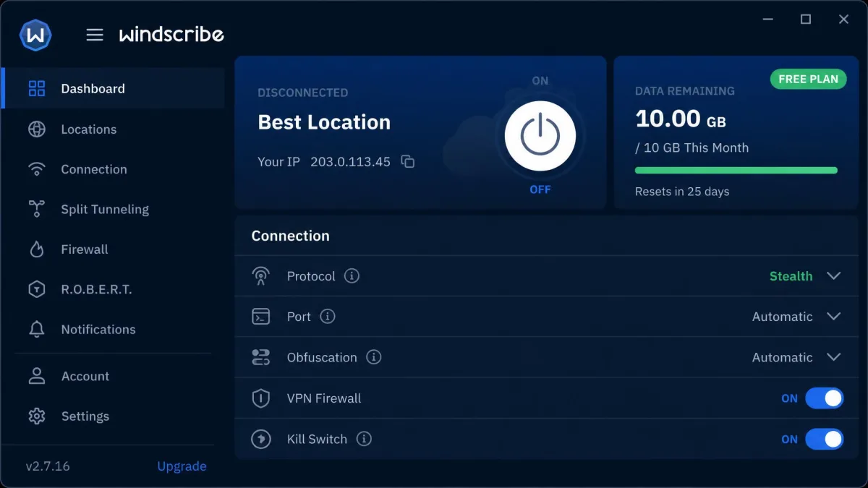
Task: Click the Windscribe W logo icon
Action: tap(35, 34)
